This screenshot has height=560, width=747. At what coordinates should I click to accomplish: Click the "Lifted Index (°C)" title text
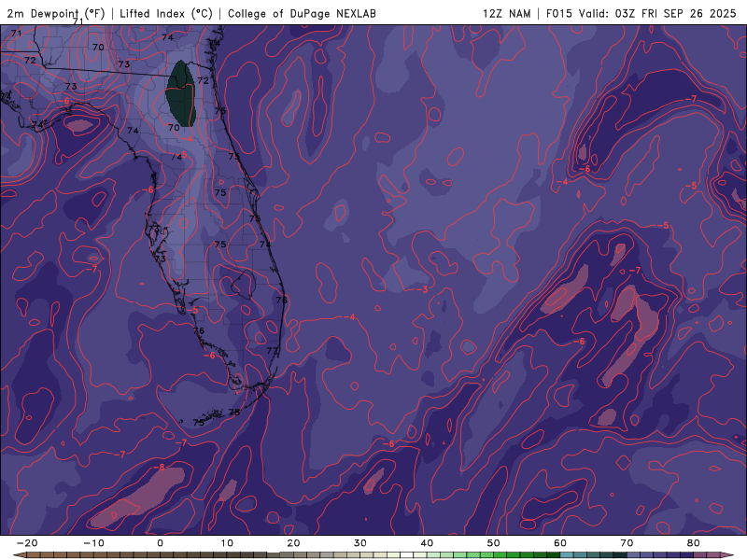pos(166,13)
